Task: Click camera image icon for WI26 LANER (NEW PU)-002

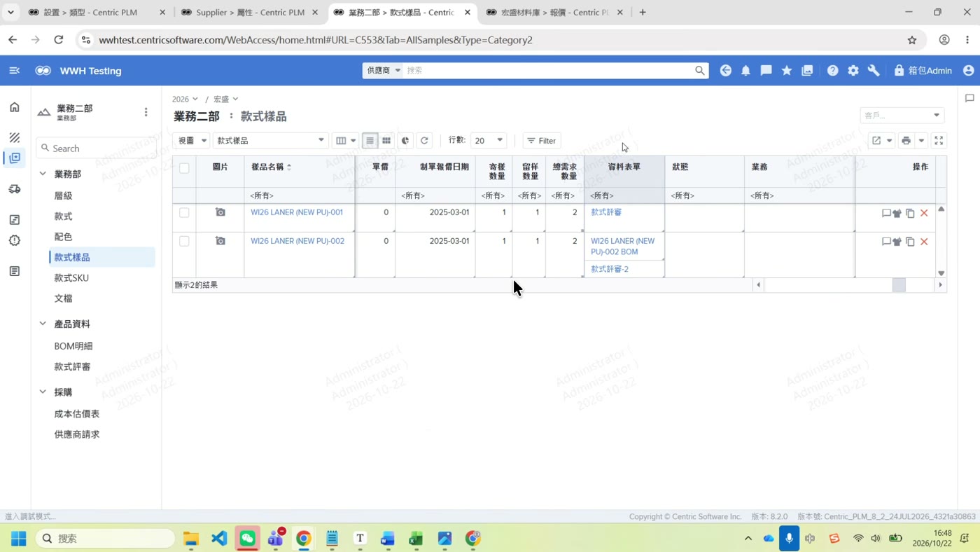Action: tap(220, 241)
